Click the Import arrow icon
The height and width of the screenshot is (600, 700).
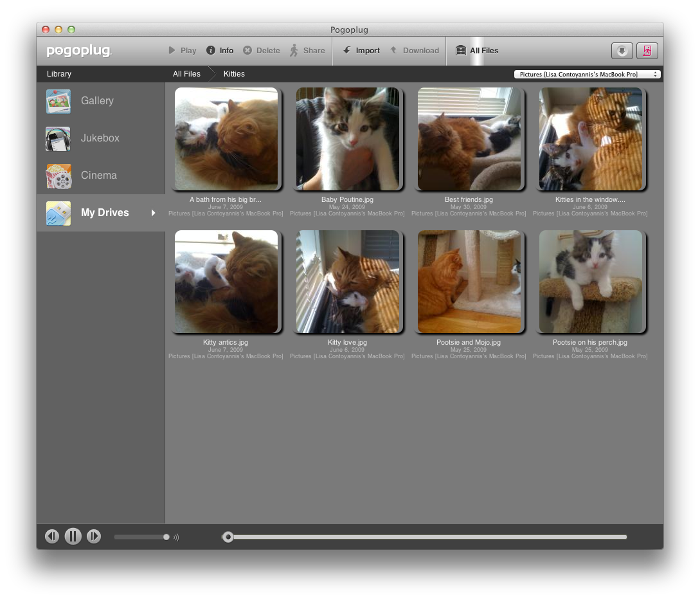346,51
